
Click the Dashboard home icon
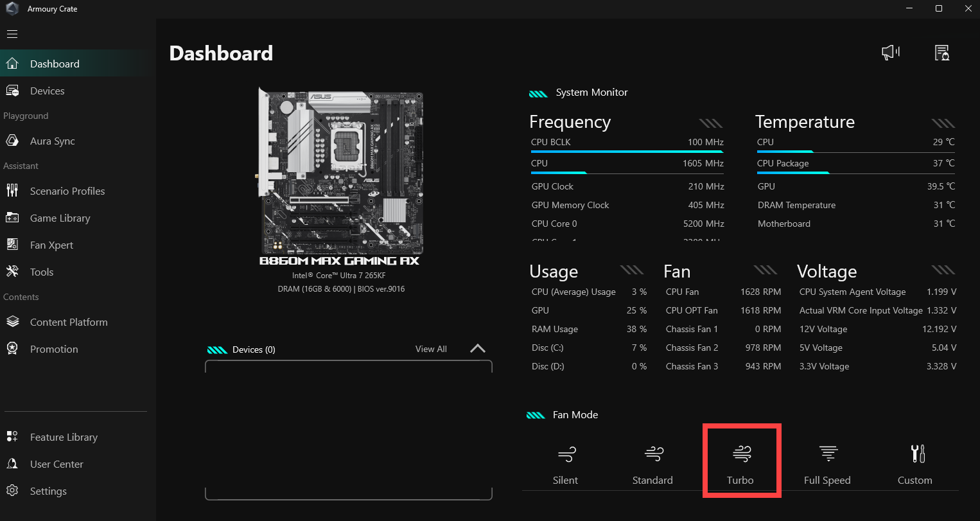pos(12,64)
